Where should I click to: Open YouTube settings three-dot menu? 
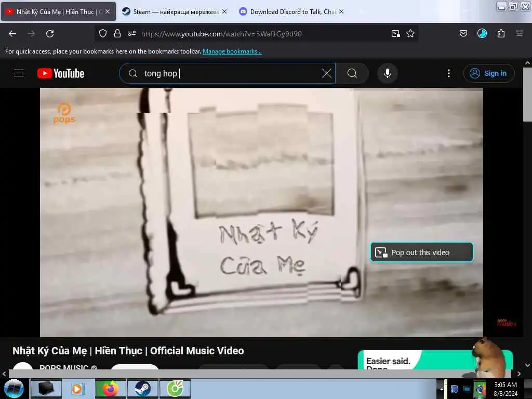pyautogui.click(x=448, y=73)
